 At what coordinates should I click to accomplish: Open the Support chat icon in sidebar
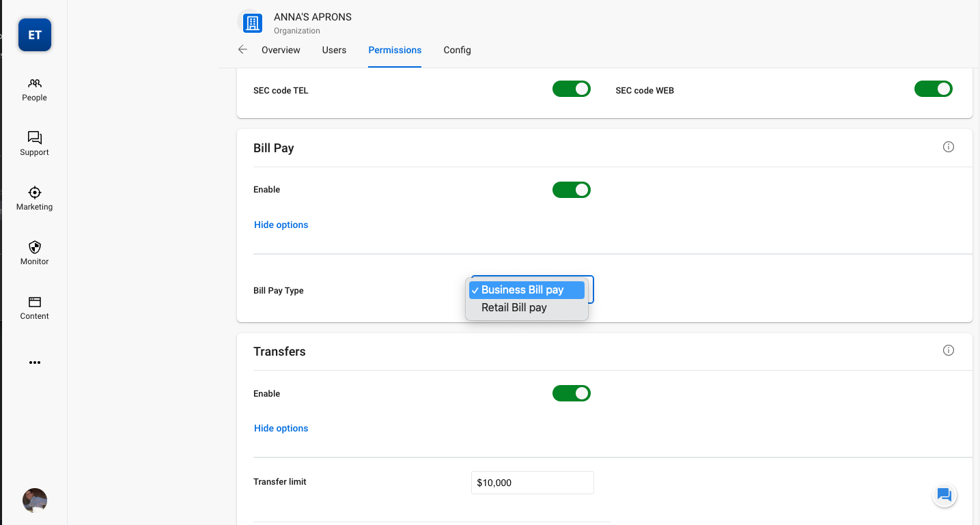[x=34, y=143]
